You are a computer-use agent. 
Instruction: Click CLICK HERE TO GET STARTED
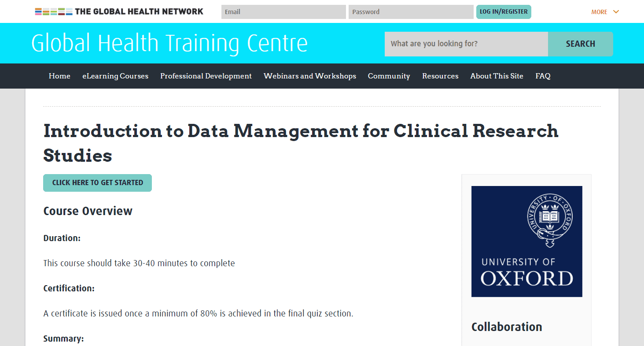coord(97,182)
